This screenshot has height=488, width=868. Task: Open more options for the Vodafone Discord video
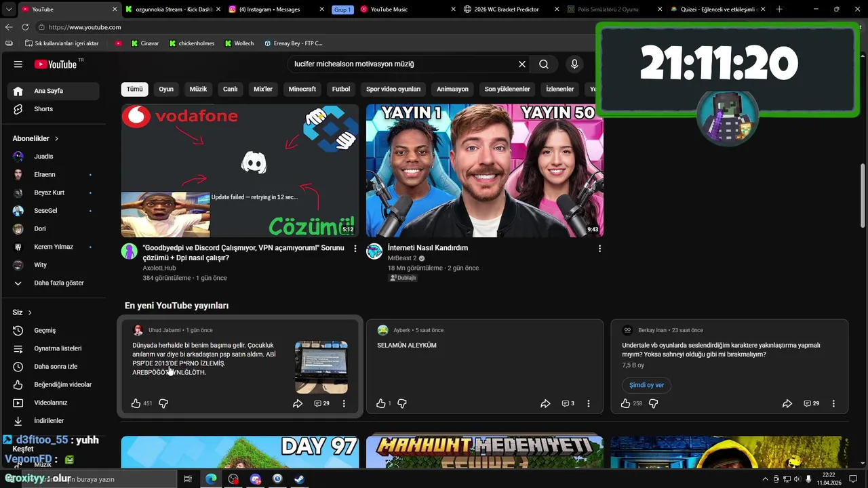pos(355,249)
